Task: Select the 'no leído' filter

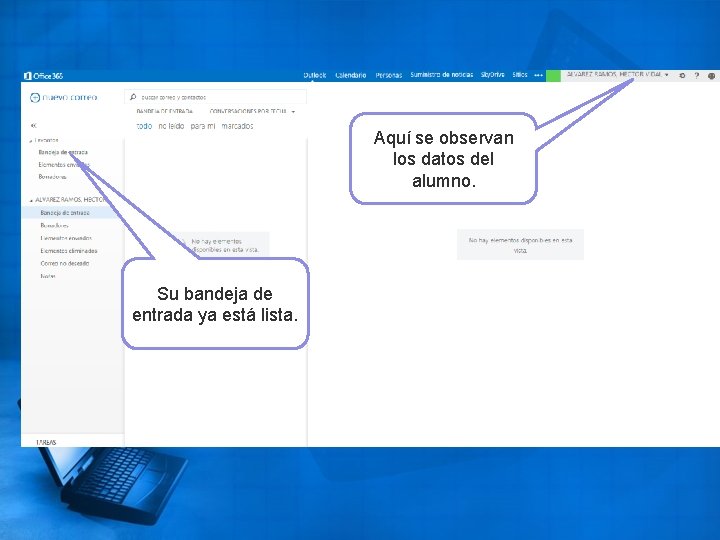Action: coord(171,126)
